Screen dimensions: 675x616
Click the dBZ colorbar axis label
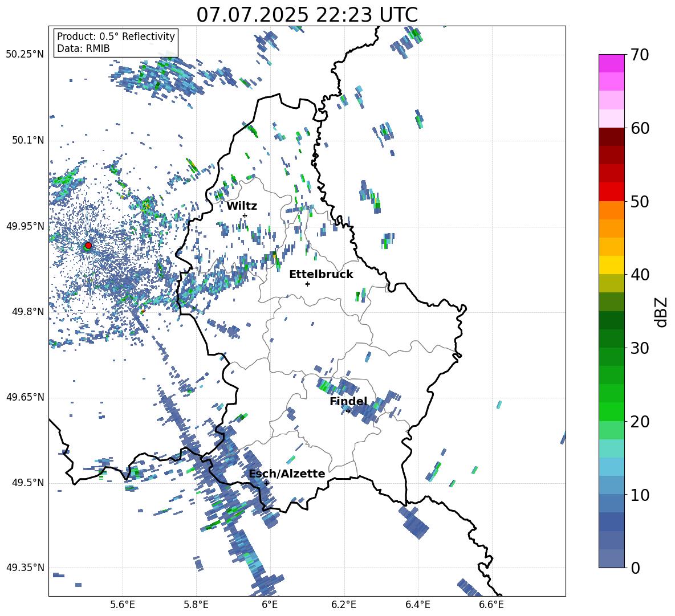coord(662,312)
